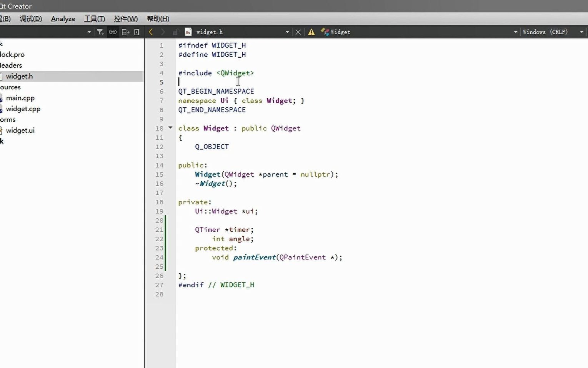Click on the #include <QWidget> line
The width and height of the screenshot is (588, 368).
point(216,73)
